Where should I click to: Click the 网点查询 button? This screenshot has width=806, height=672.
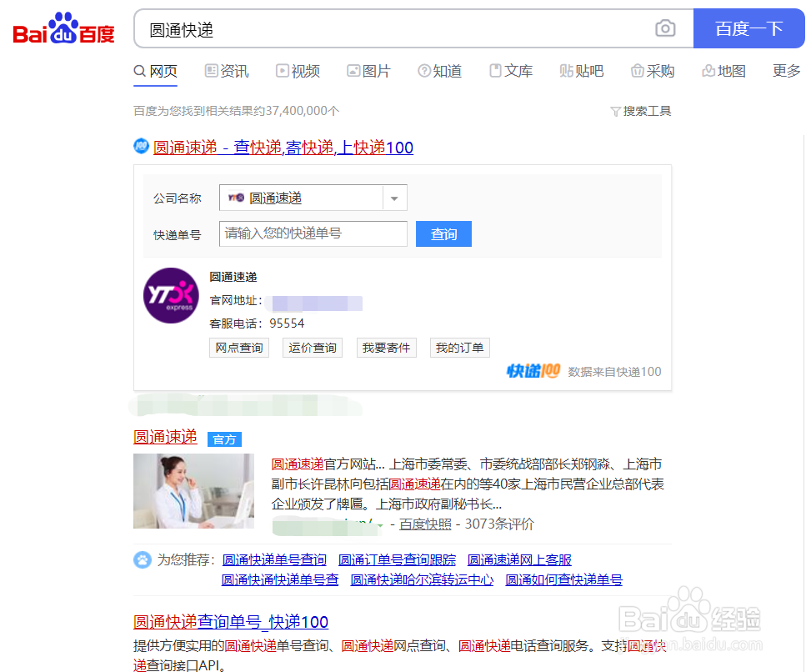click(x=239, y=348)
